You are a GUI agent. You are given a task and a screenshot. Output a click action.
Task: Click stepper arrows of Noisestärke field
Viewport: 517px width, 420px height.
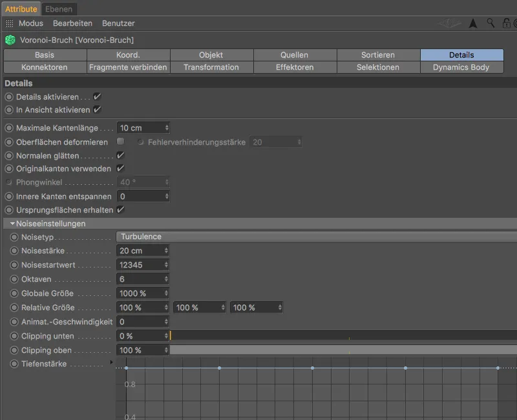coord(166,251)
